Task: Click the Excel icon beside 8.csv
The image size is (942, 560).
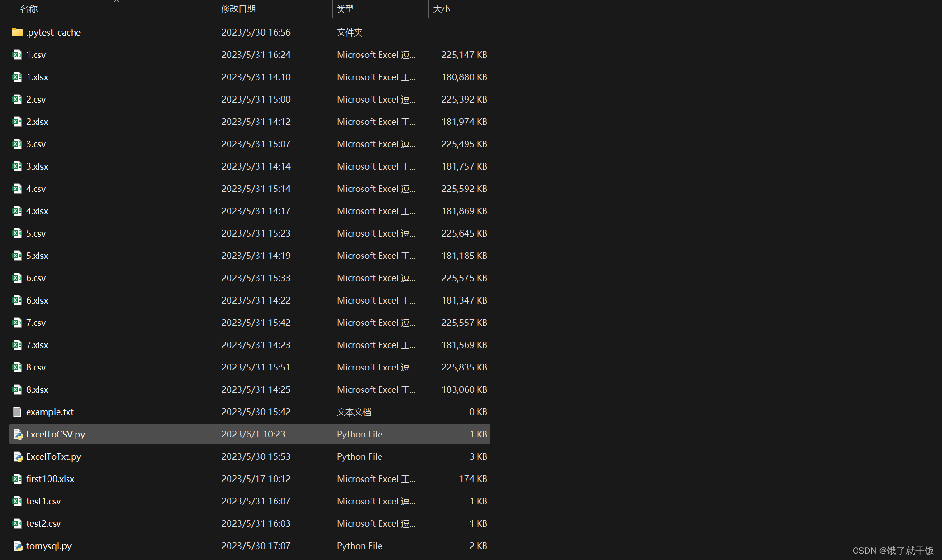Action: pos(18,367)
